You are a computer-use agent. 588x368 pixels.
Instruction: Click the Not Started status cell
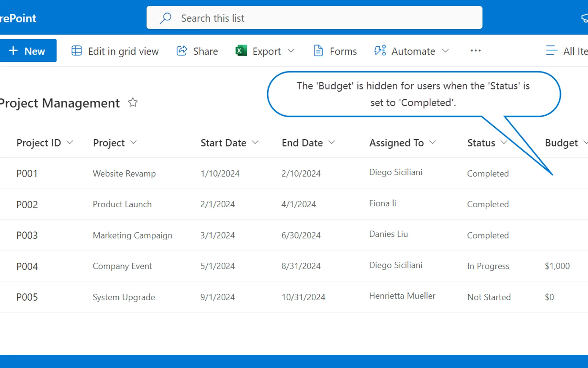489,297
